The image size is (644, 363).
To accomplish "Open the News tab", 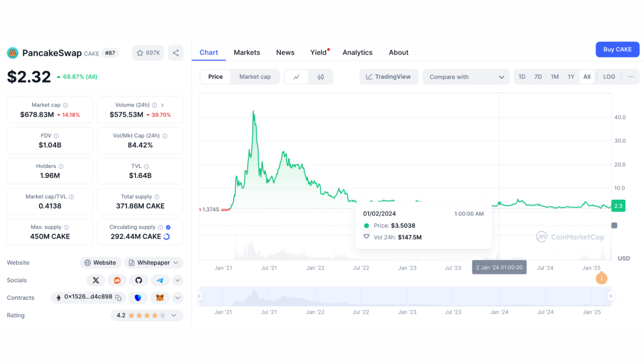I will coord(285,53).
